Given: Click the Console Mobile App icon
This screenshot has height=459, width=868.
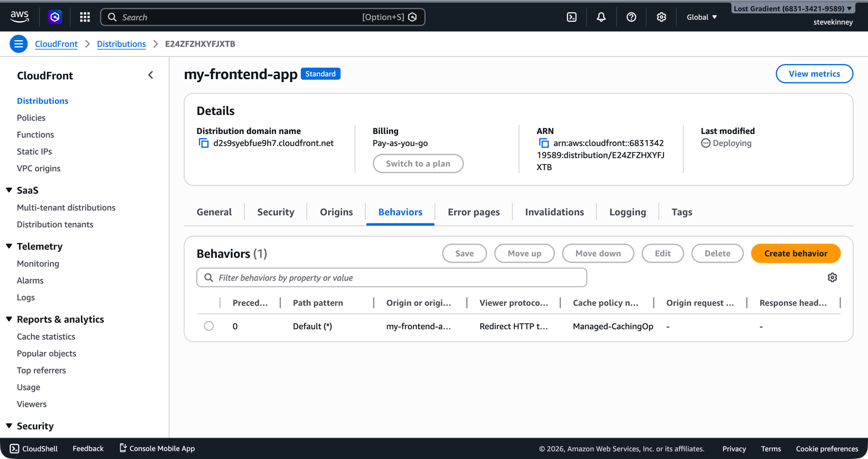Looking at the screenshot, I should (123, 448).
